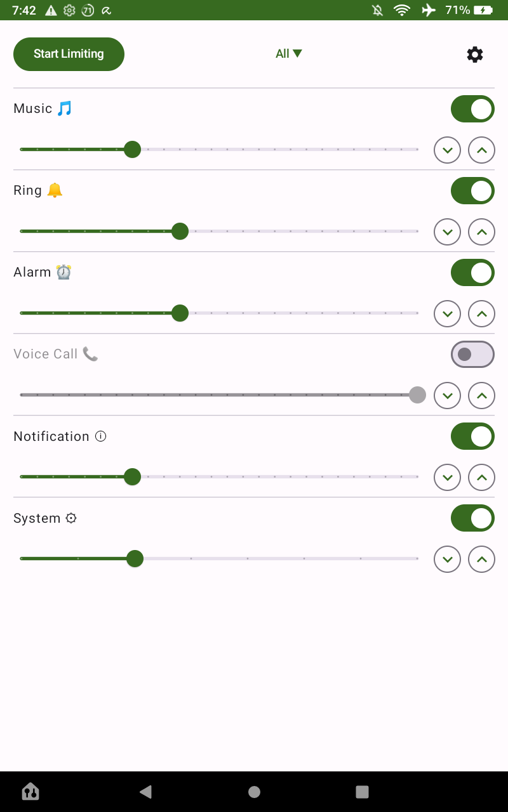
Task: Click the Notification volume slider handle
Action: [132, 477]
